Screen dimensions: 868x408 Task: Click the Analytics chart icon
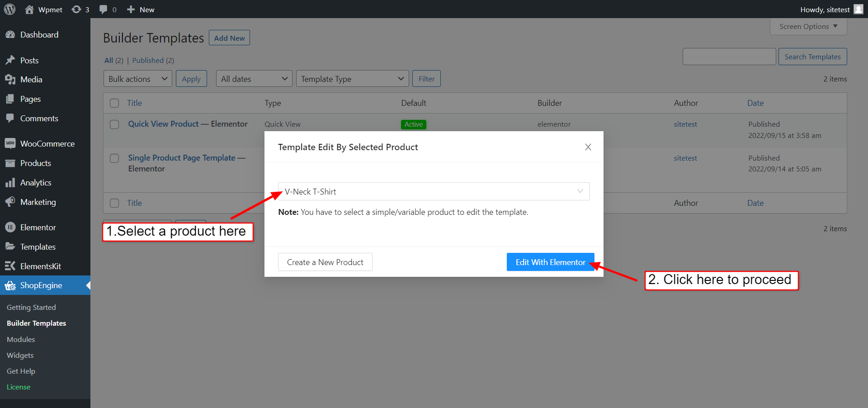pyautogui.click(x=11, y=182)
